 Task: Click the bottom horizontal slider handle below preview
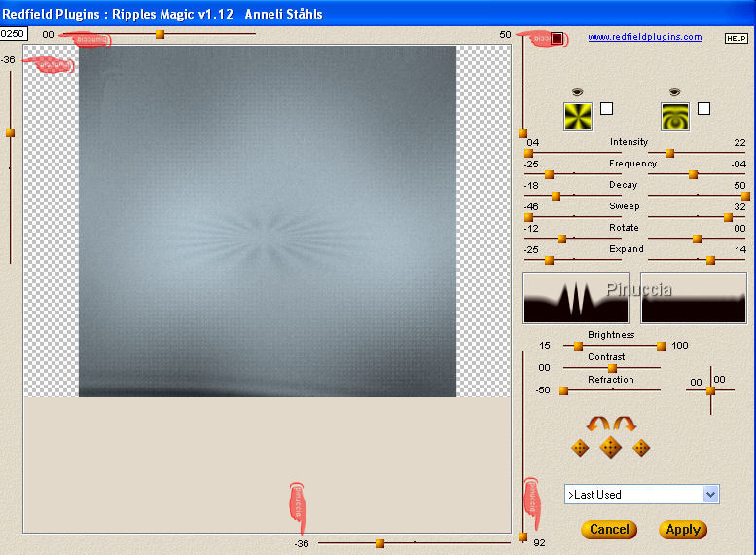pyautogui.click(x=379, y=544)
